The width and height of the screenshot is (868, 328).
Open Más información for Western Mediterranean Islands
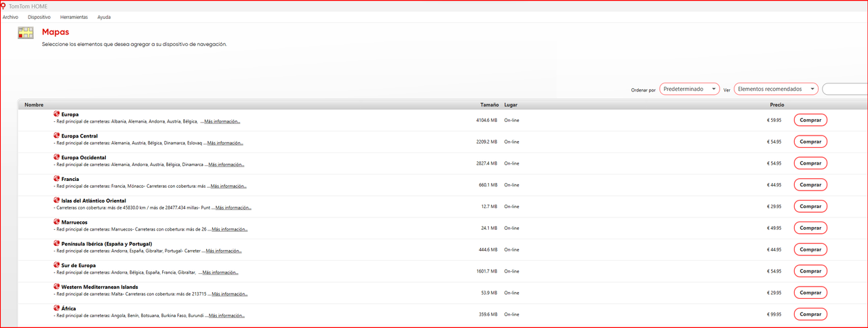click(229, 294)
